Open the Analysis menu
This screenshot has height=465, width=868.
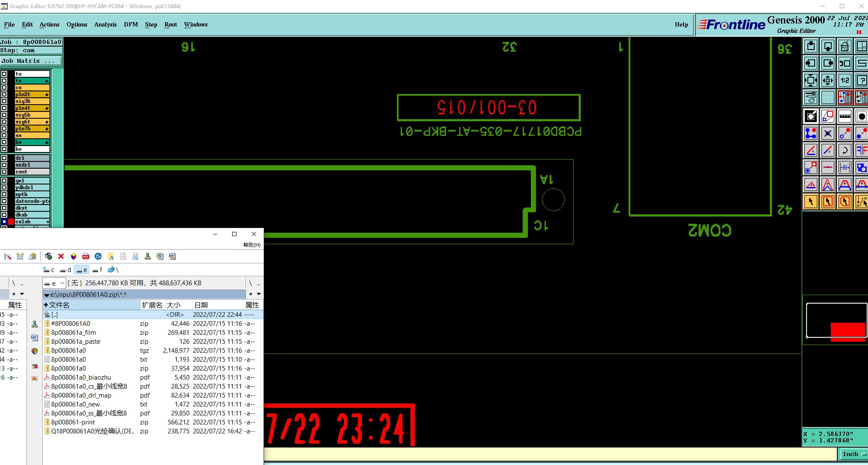tap(105, 24)
